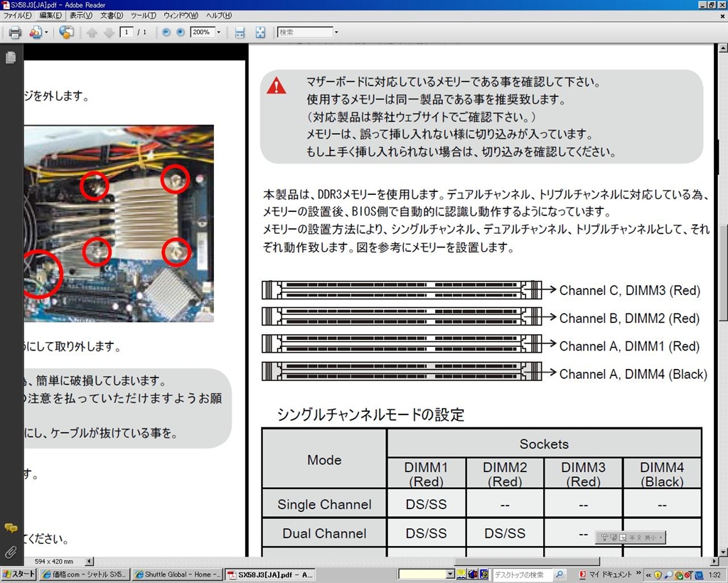Open the Comments panel icon in sidebar
The width and height of the screenshot is (728, 583).
click(11, 528)
